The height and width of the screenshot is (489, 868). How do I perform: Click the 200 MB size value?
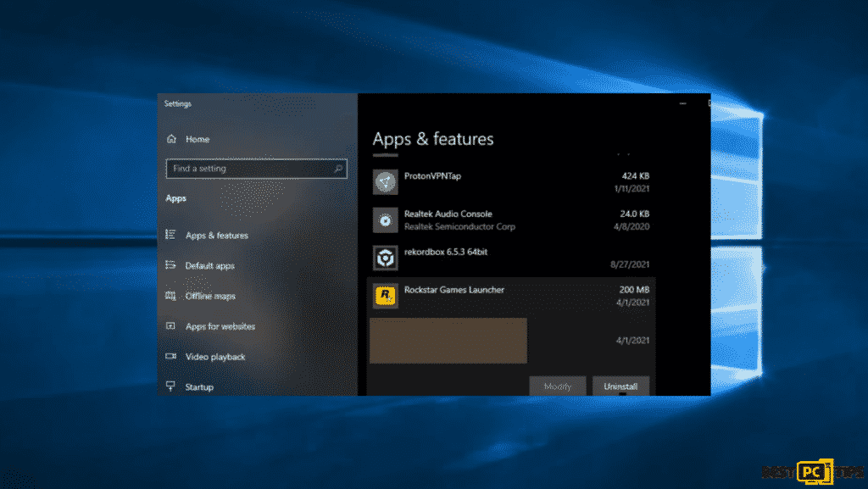tap(634, 290)
